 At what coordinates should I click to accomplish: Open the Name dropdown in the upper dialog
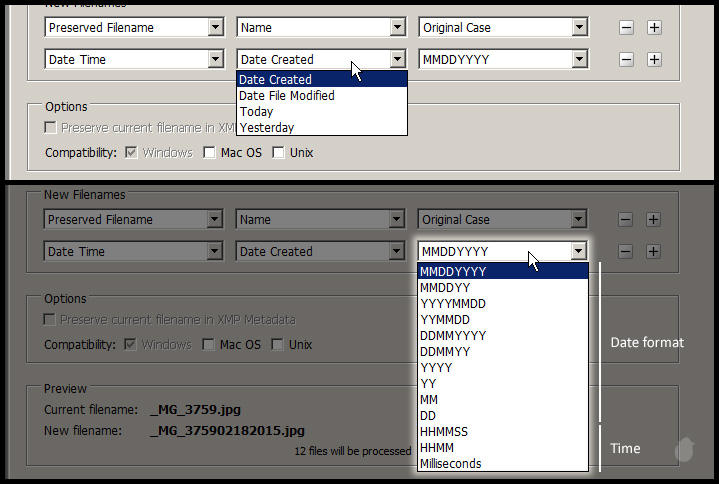coord(398,28)
